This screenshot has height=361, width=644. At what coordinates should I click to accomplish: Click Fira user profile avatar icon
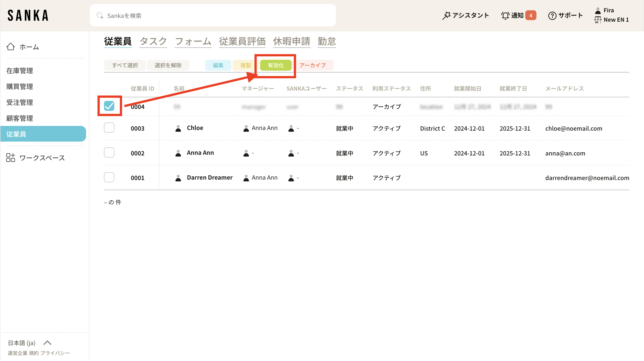[x=598, y=11]
